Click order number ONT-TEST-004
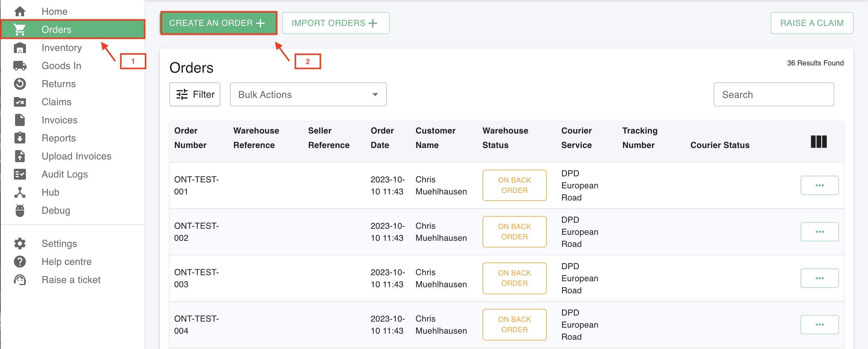 pyautogui.click(x=197, y=324)
